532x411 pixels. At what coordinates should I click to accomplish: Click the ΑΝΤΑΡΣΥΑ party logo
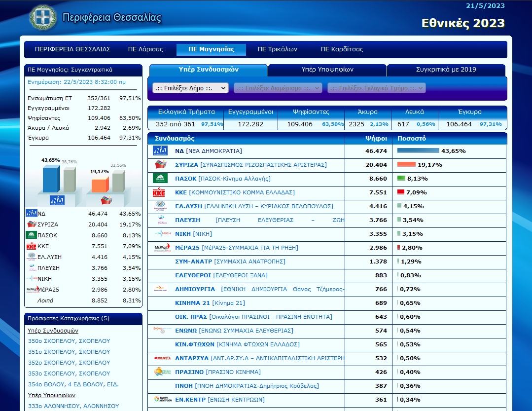tap(162, 358)
